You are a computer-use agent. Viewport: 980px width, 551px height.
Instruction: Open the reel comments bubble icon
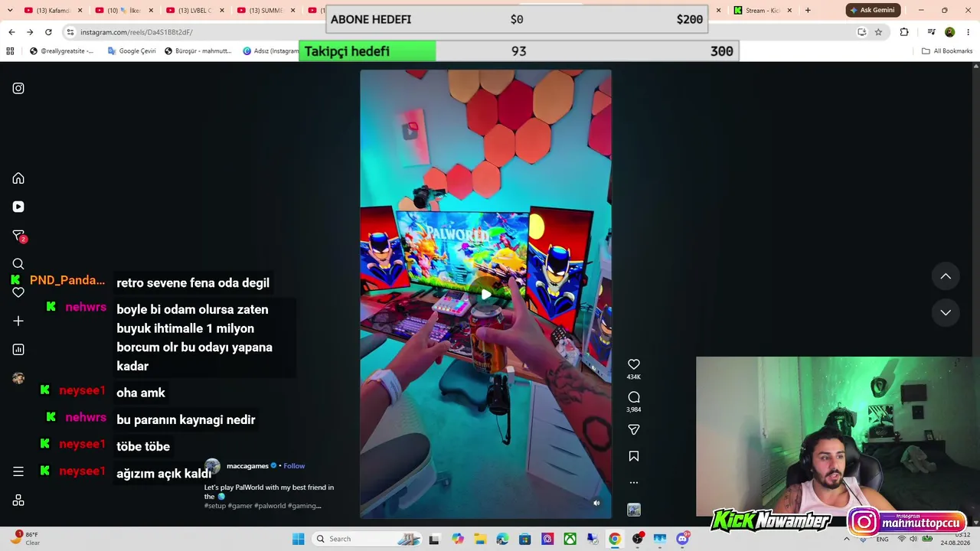[x=634, y=397]
